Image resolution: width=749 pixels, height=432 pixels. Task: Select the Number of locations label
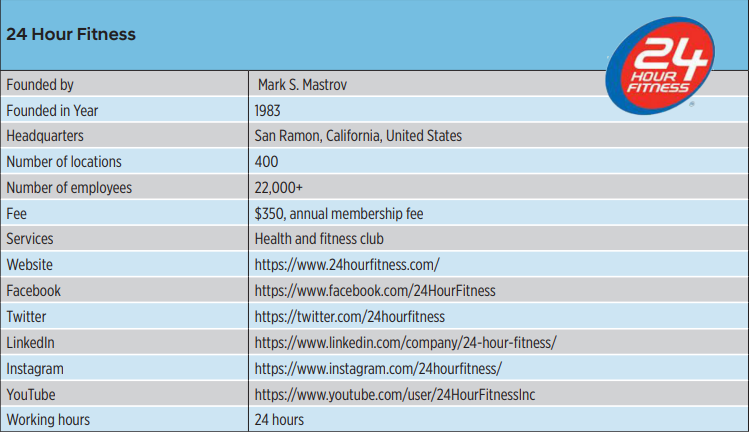(64, 162)
